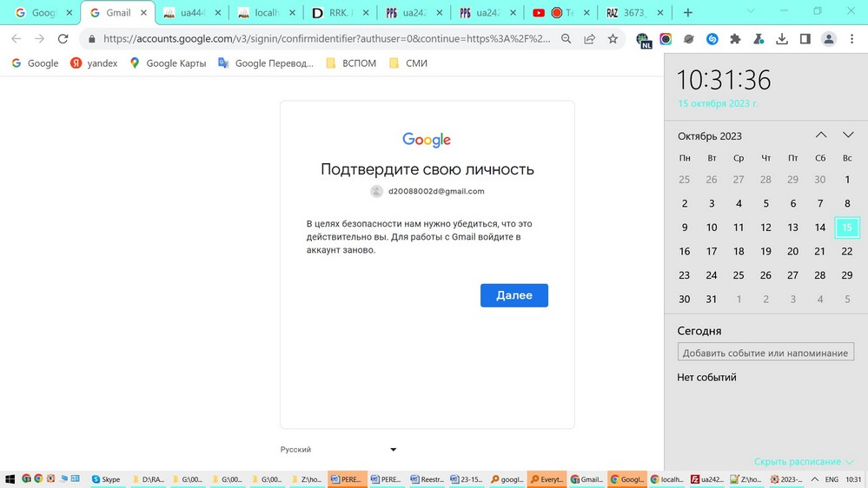This screenshot has width=868, height=488.
Task: Open the 23-15 Word document in taskbar
Action: 466,479
